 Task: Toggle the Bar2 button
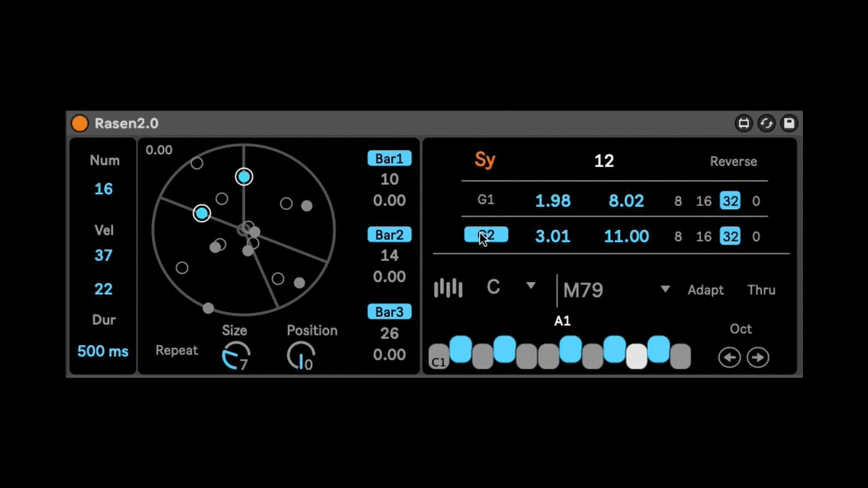tap(389, 235)
